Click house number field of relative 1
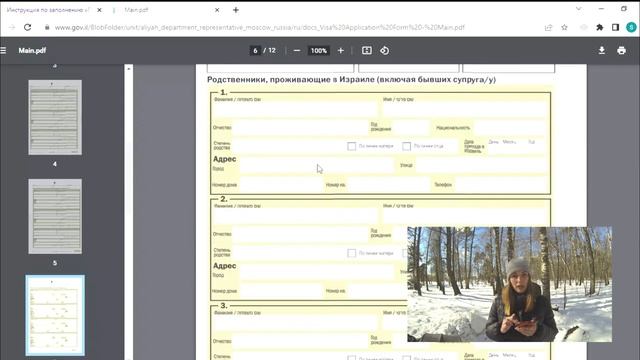640x360 pixels. click(x=281, y=184)
